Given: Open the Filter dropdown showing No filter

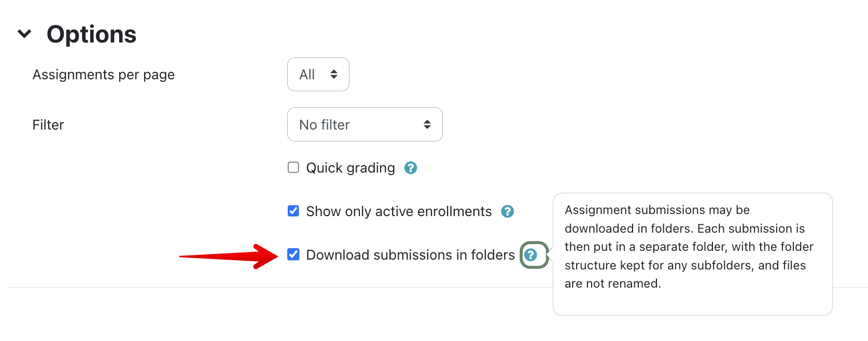Looking at the screenshot, I should click(365, 124).
